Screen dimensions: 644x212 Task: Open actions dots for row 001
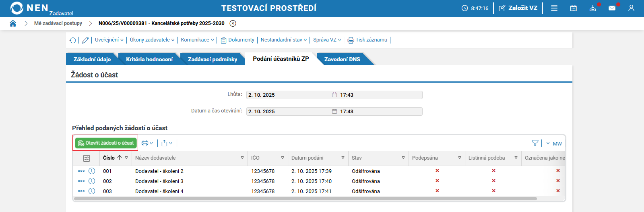pyautogui.click(x=81, y=171)
